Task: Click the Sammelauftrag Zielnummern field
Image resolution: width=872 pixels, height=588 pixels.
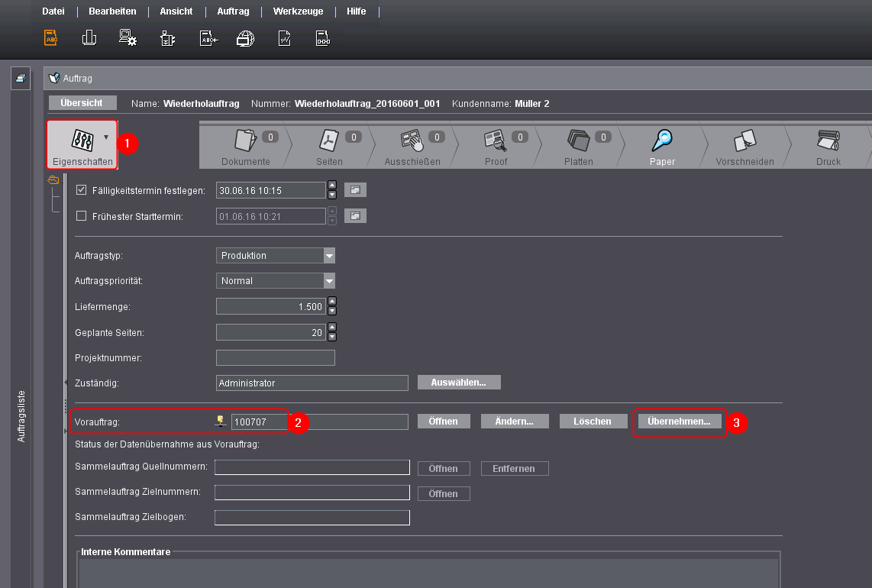Action: click(312, 493)
